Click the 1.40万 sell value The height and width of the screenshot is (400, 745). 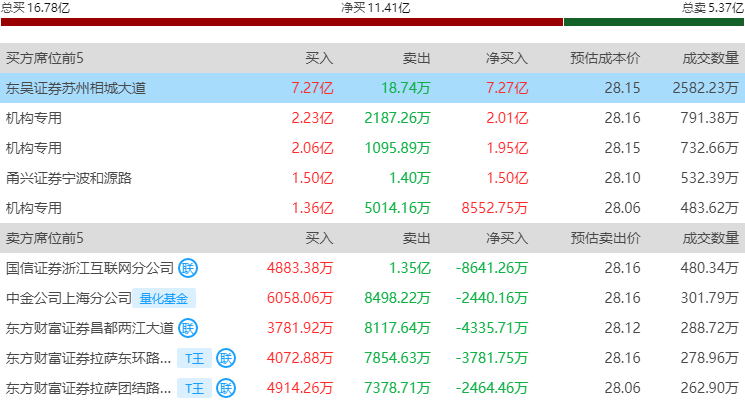(410, 178)
